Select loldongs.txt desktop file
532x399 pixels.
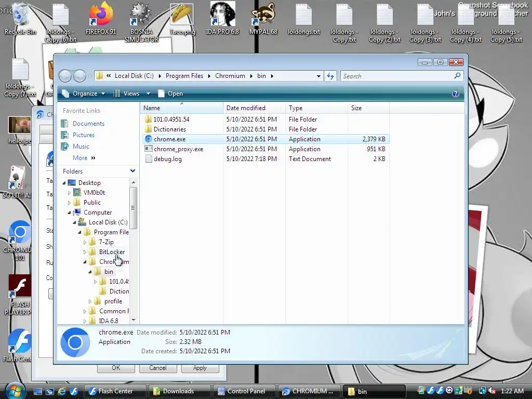(x=303, y=19)
